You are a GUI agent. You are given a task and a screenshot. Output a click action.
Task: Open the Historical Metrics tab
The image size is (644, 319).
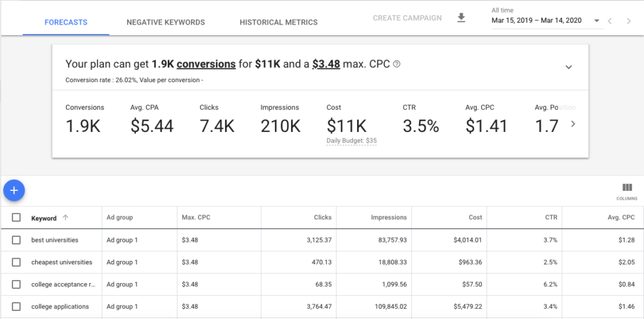pos(278,22)
